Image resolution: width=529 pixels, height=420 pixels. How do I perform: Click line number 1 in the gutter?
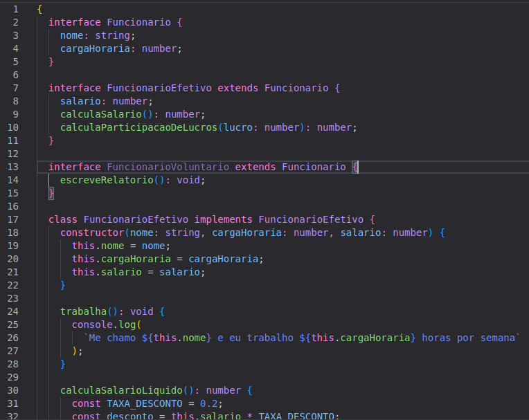click(x=15, y=9)
